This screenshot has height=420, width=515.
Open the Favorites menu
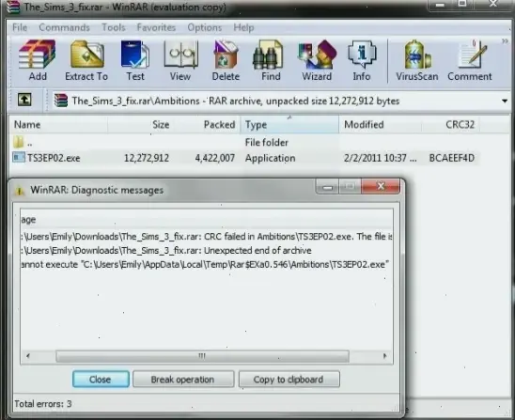coord(156,27)
